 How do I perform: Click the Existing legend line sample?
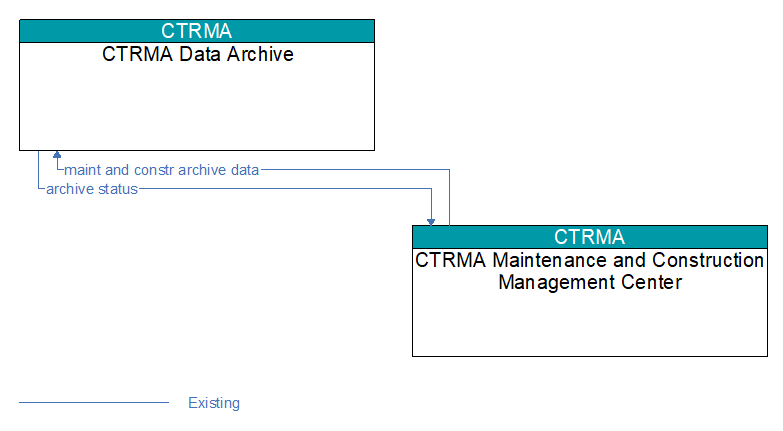pyautogui.click(x=94, y=402)
